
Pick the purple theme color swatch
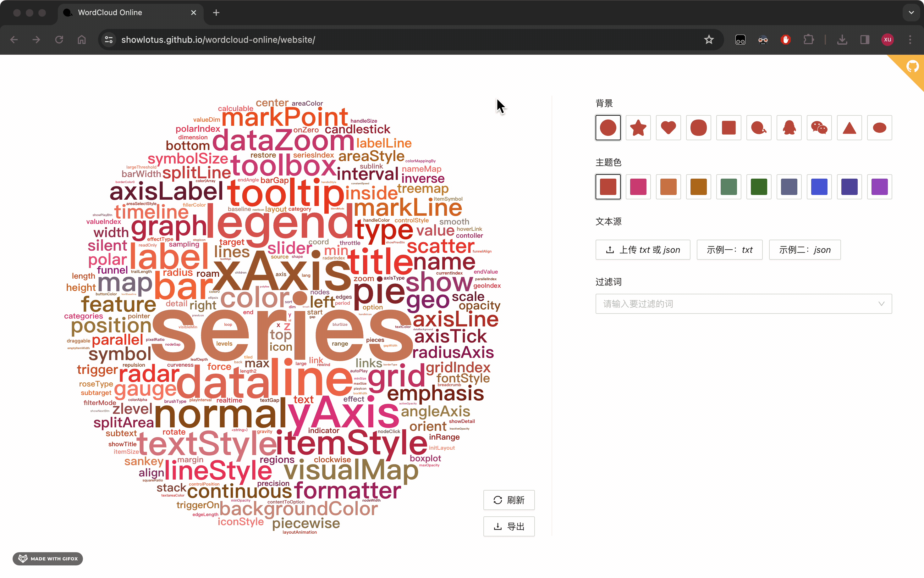pyautogui.click(x=879, y=187)
